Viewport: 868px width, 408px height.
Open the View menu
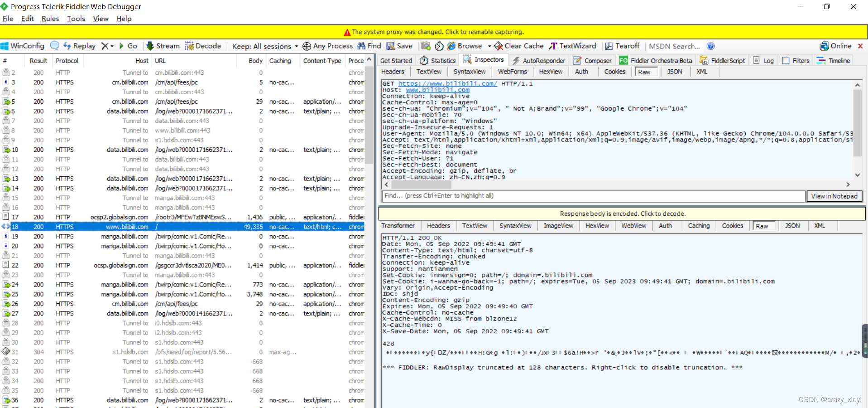pos(101,19)
